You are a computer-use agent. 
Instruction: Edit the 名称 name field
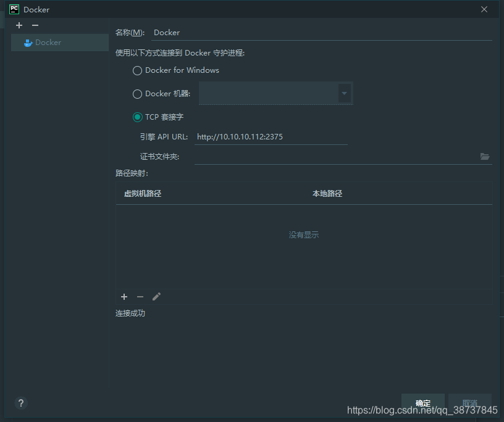tap(321, 33)
